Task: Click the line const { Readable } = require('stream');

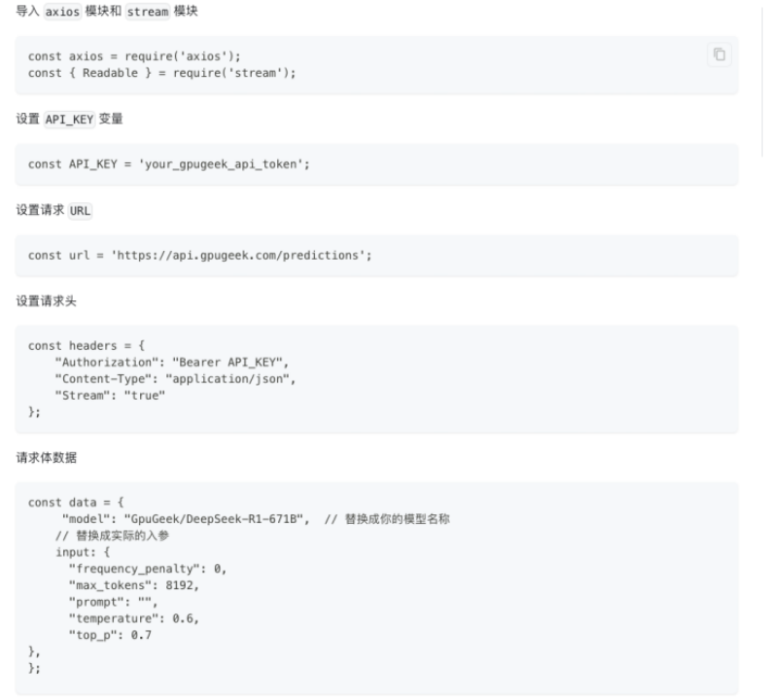Action: point(162,73)
